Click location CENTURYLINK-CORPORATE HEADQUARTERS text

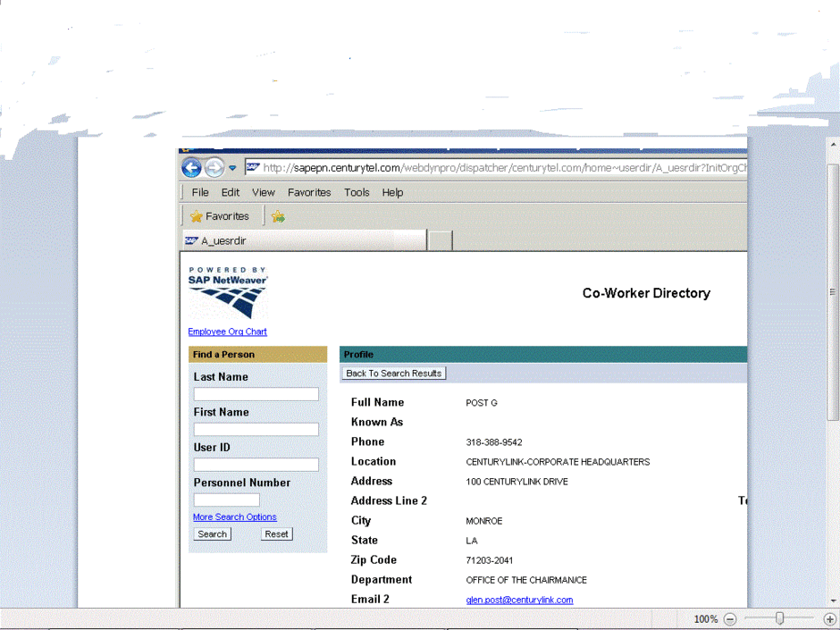point(558,462)
